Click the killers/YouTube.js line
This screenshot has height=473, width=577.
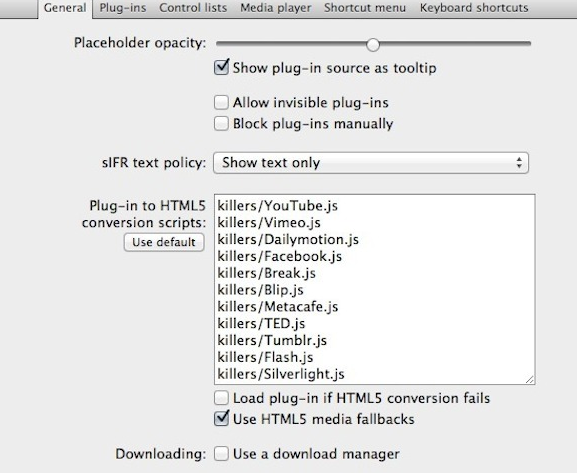click(x=277, y=206)
